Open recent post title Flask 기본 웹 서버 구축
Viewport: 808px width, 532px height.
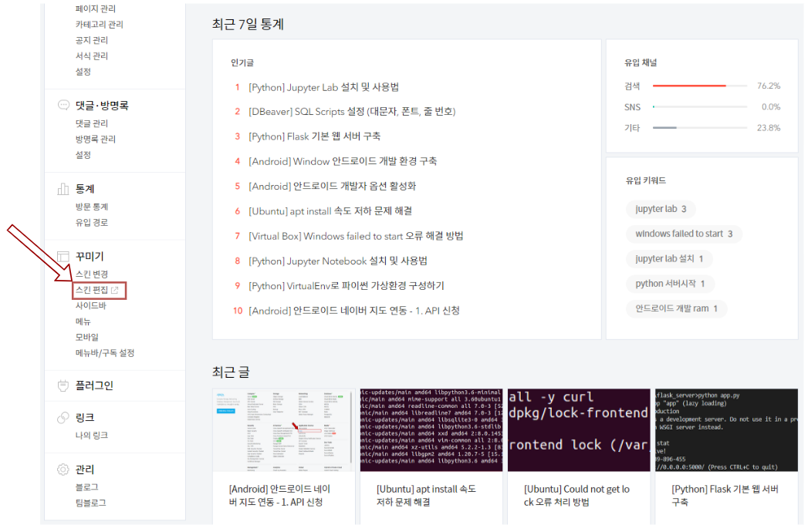pos(725,496)
